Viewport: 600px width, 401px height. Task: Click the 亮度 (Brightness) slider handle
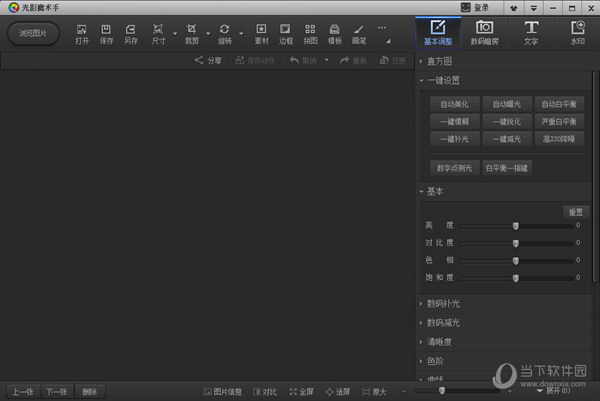[516, 226]
